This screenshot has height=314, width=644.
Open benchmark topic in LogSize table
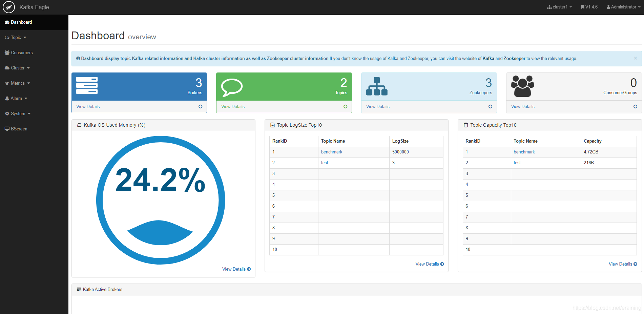pos(332,152)
